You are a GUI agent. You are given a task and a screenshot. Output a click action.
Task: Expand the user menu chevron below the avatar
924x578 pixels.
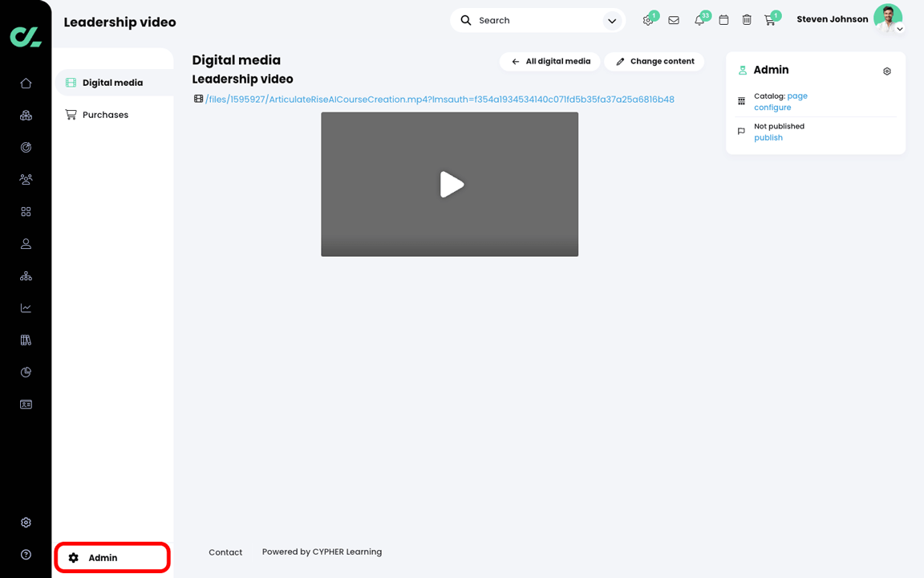pos(899,29)
